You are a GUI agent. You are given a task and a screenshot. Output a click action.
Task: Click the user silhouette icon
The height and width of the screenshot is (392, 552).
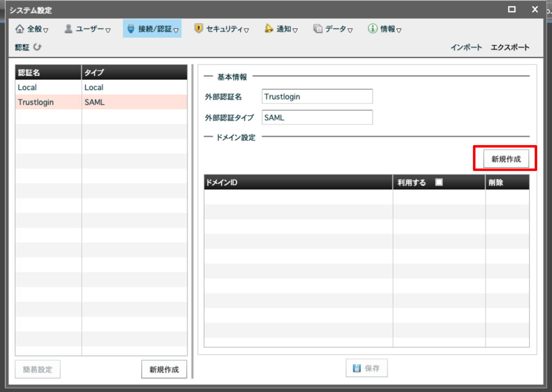coord(68,29)
